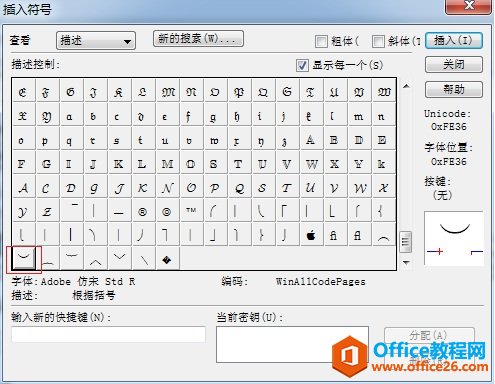The width and height of the screenshot is (495, 384).
Task: Pick the black diamond question symbol
Action: pos(167,259)
